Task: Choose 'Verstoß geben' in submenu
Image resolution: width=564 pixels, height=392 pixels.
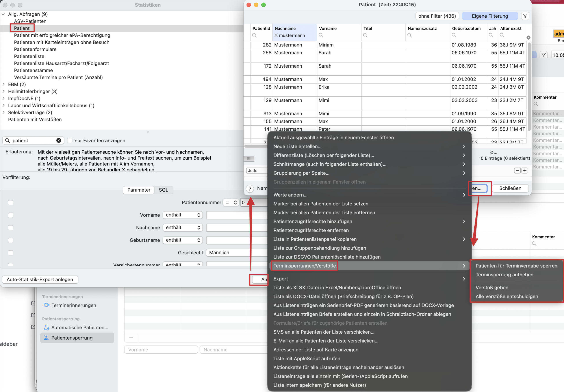Action: [516, 287]
